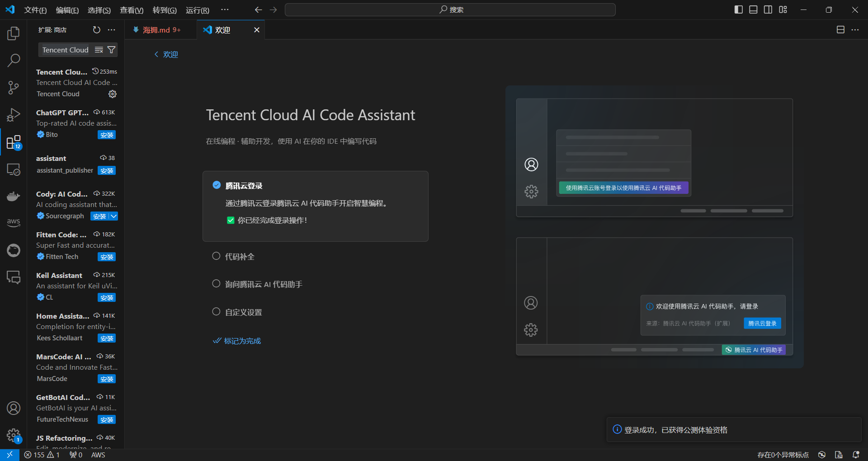Toggle bottom panel layout icon
The width and height of the screenshot is (868, 461).
pos(753,9)
